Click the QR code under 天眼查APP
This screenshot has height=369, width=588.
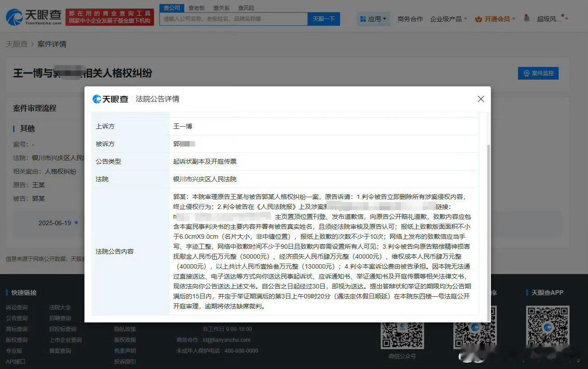(547, 326)
